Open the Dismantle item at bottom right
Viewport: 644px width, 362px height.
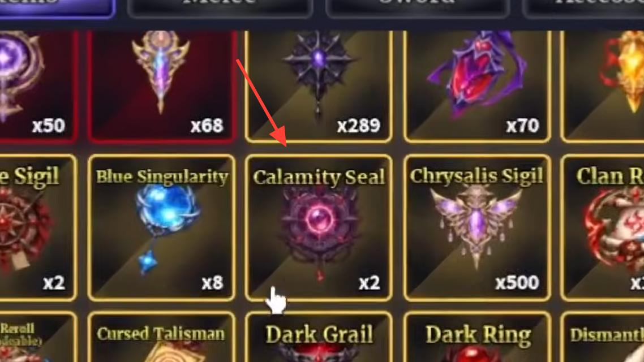click(x=603, y=337)
